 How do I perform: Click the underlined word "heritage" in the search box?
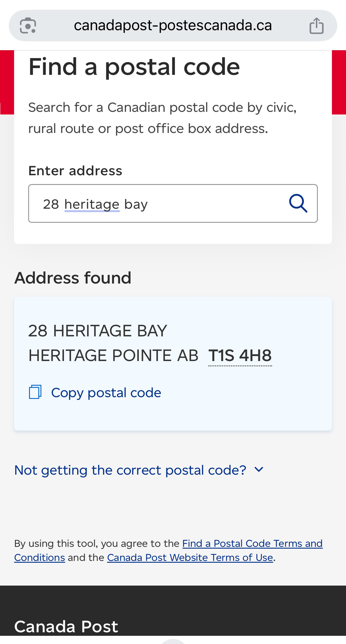click(92, 204)
